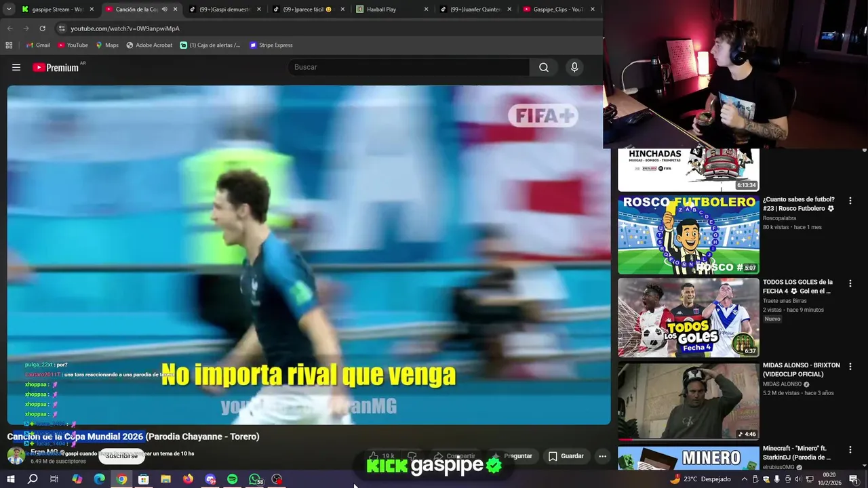Open options menu for Rosco Futbolero video

850,201
